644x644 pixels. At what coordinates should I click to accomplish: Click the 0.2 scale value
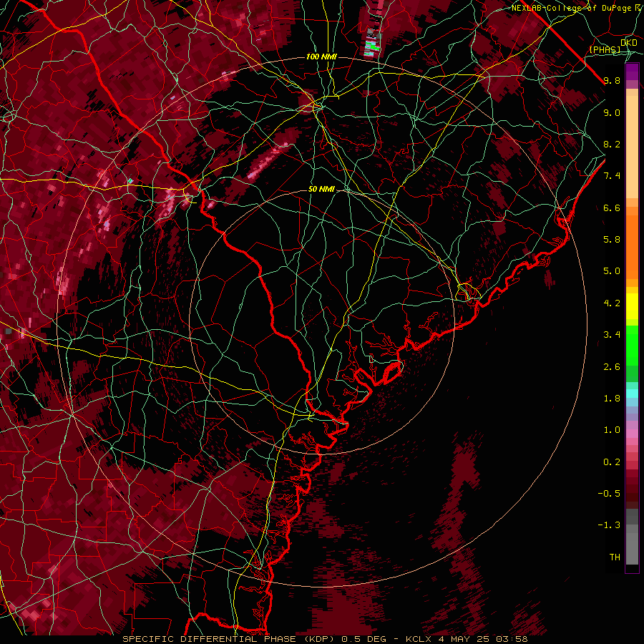click(x=612, y=462)
